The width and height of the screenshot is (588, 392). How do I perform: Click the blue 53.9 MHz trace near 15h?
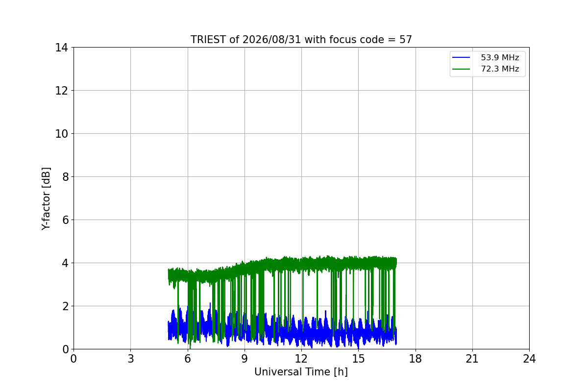point(359,333)
